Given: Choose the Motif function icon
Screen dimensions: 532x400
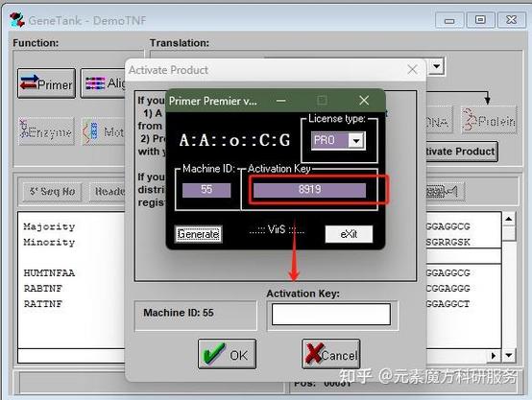Looking at the screenshot, I should point(103,131).
